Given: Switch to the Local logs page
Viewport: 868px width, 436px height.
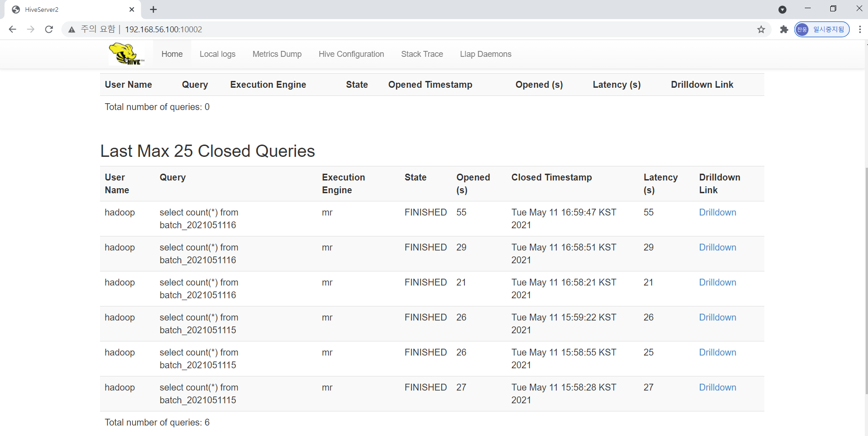Looking at the screenshot, I should coord(217,54).
